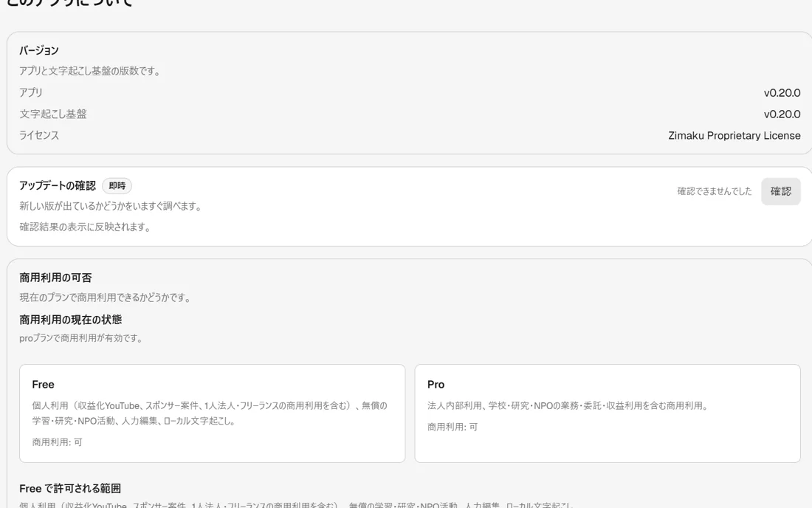Click the 即時 badge next to アップデートの確認
The height and width of the screenshot is (508, 812).
tap(117, 186)
